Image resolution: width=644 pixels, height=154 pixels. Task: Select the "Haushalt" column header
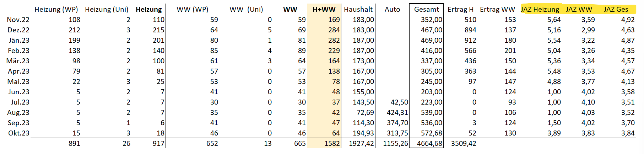click(x=358, y=9)
